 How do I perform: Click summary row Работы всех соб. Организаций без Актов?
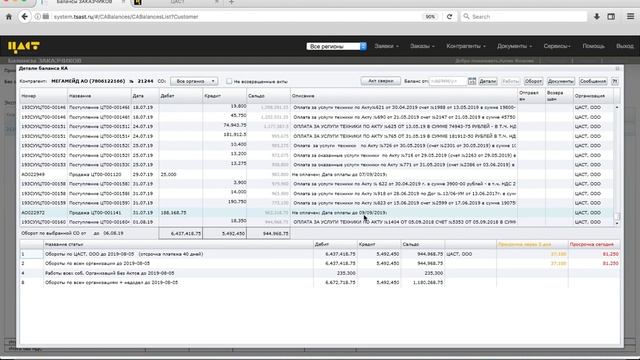click(320, 273)
